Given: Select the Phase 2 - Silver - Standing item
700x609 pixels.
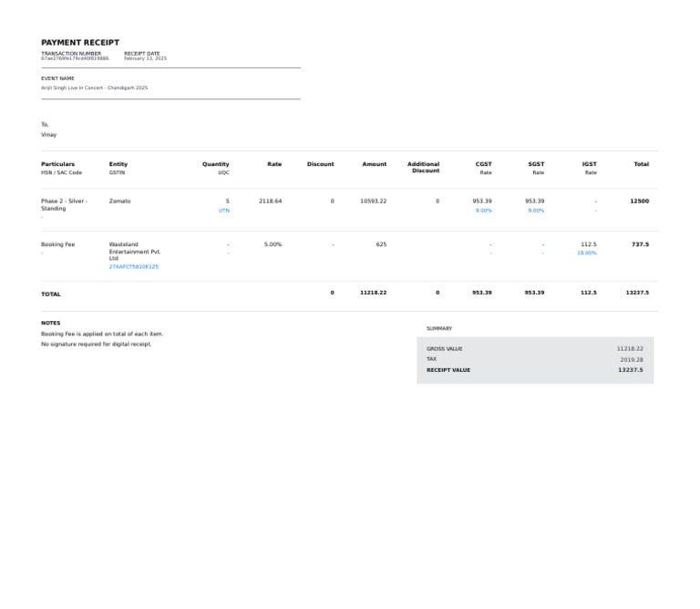Looking at the screenshot, I should tap(64, 204).
